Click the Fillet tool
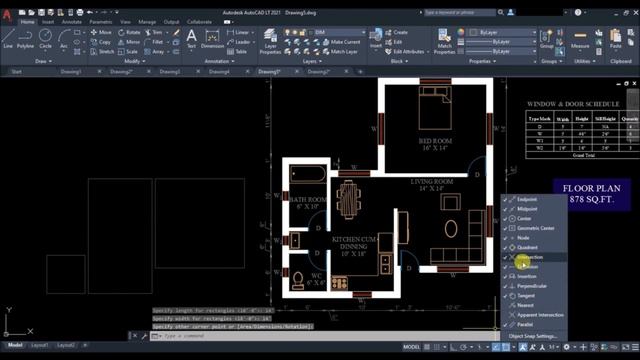The image size is (640, 360). [154, 42]
